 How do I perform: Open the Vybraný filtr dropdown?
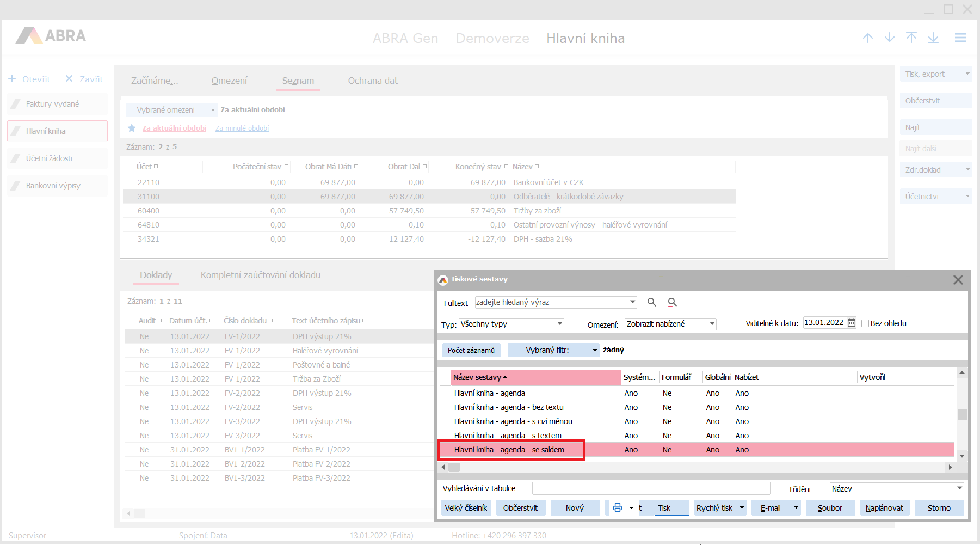click(595, 350)
